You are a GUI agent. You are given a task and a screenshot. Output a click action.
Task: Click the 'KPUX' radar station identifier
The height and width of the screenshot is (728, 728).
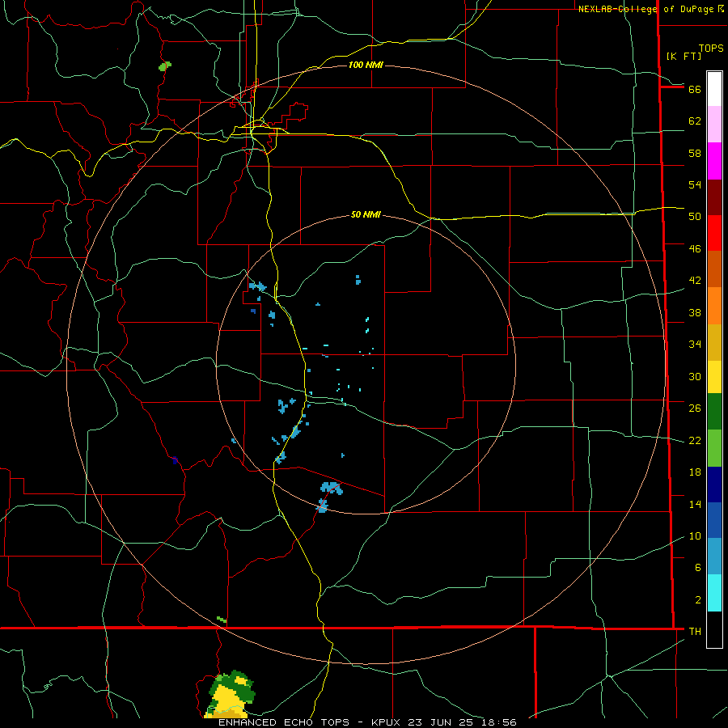click(x=387, y=722)
